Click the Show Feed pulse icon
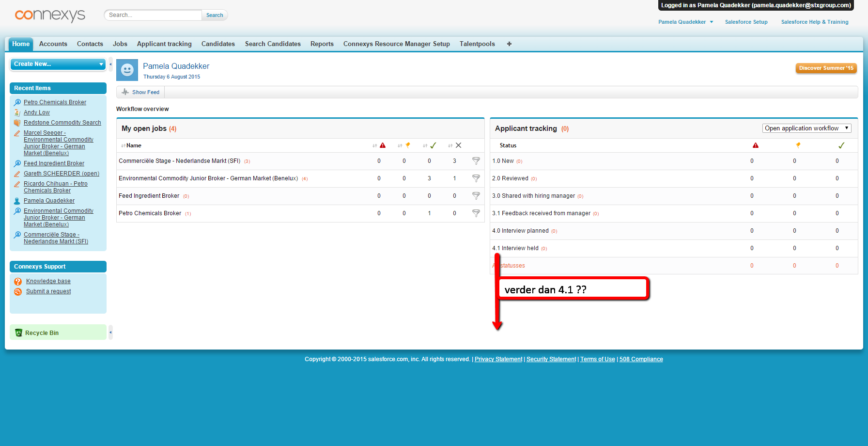 [x=125, y=92]
